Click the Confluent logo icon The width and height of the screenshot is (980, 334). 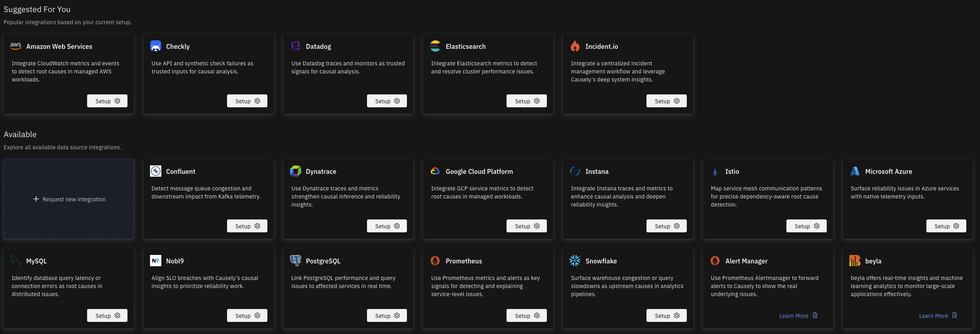tap(156, 171)
